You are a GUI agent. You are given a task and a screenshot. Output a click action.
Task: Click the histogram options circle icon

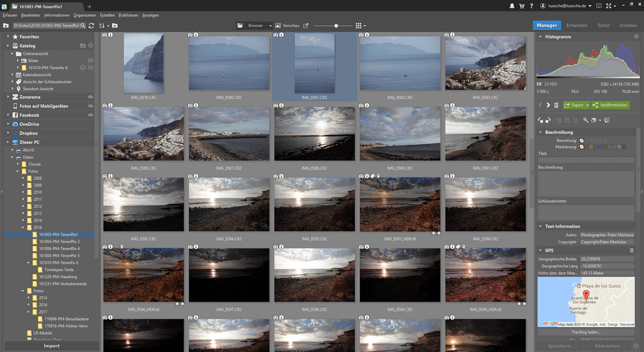(636, 37)
